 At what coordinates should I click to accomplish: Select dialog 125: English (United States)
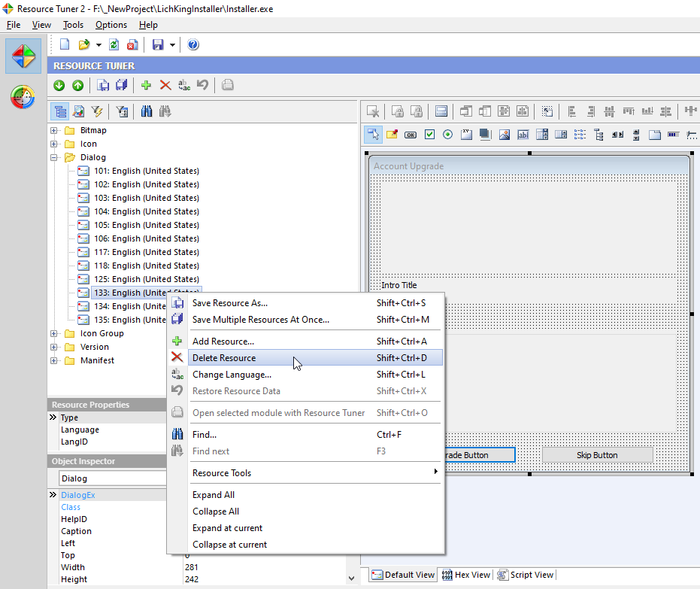click(147, 279)
